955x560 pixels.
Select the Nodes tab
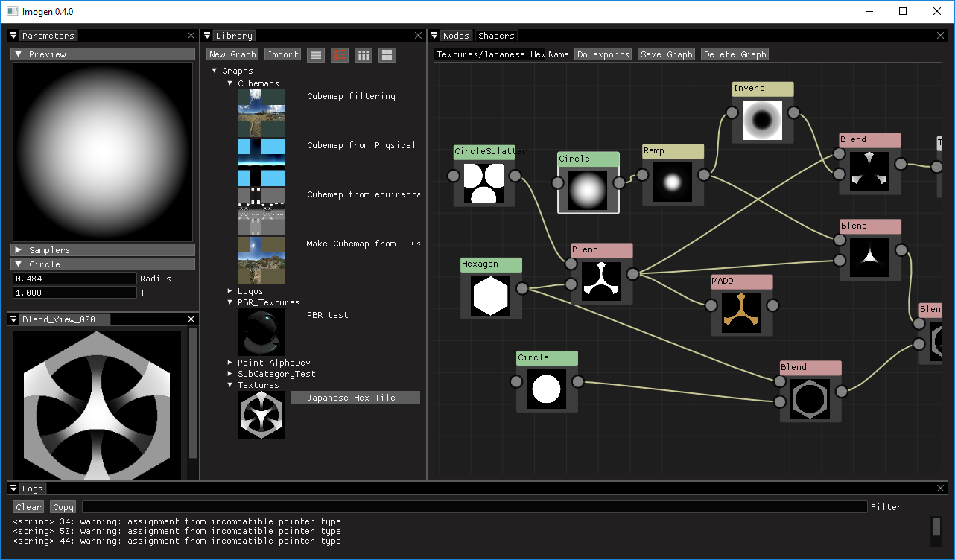pyautogui.click(x=455, y=36)
